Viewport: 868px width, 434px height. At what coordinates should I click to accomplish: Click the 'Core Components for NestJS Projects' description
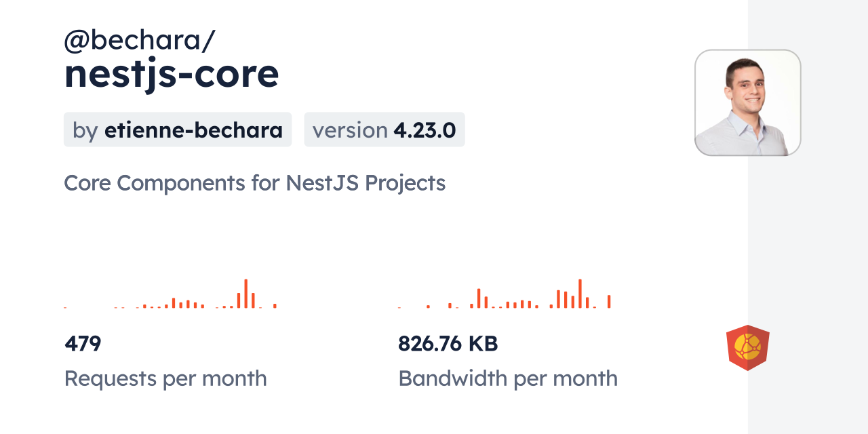254,183
